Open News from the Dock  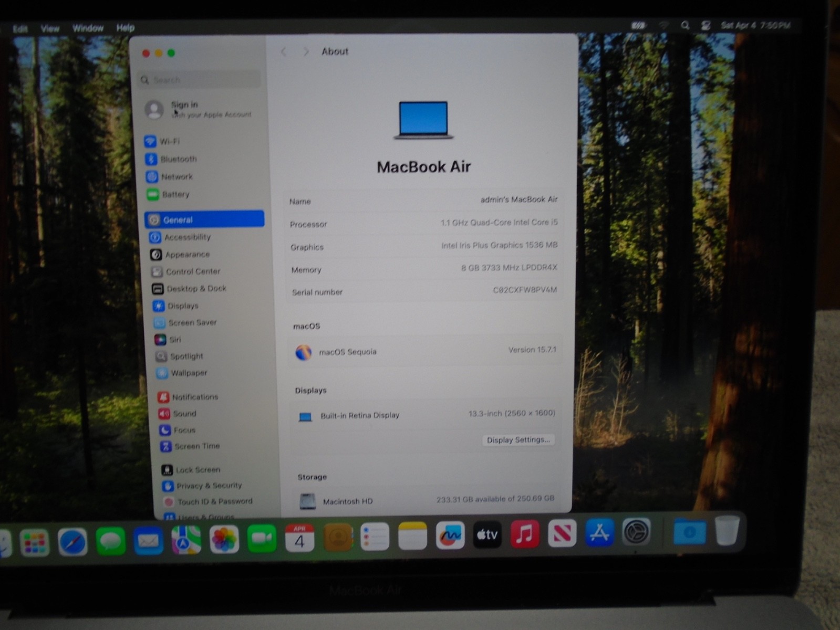pos(562,533)
